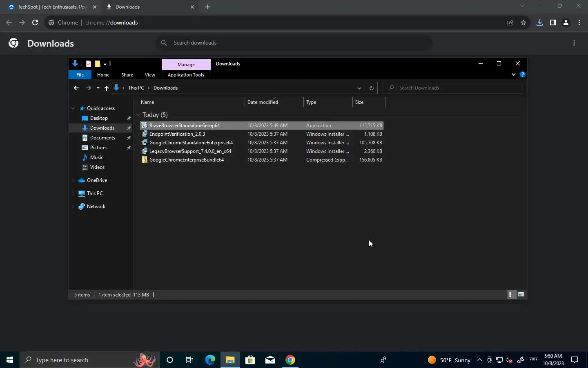Open Chrome three-dot menu
Viewport: 588px width, 368px height.
tap(579, 22)
